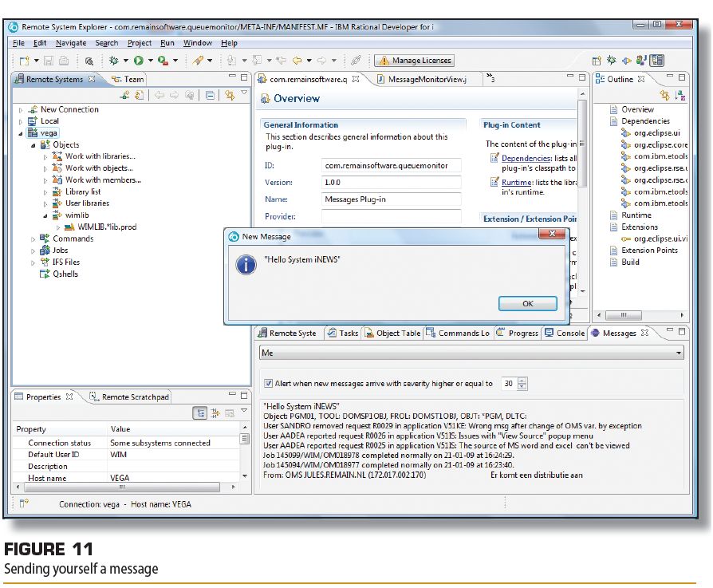The image size is (713, 588).
Task: Click the Save disk icon in the toolbar
Action: coord(49,61)
